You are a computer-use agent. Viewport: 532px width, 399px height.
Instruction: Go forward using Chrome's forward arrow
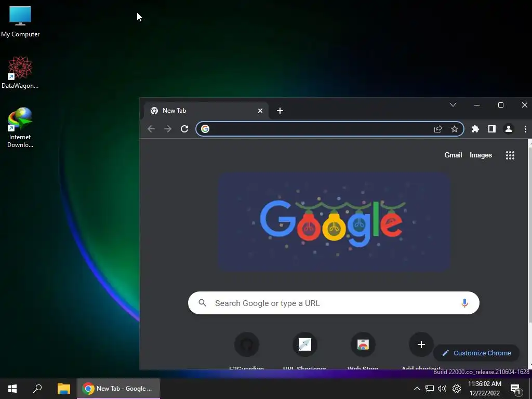pos(168,129)
